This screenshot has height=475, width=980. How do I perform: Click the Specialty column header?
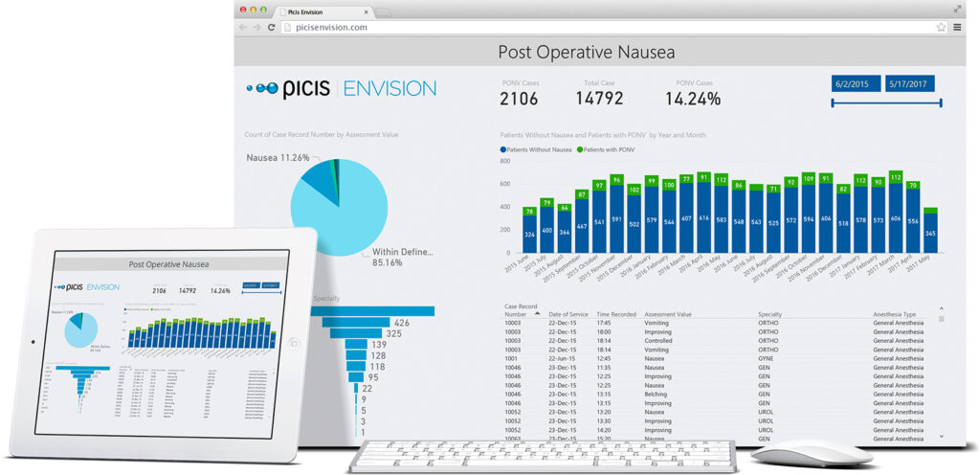tap(770, 314)
